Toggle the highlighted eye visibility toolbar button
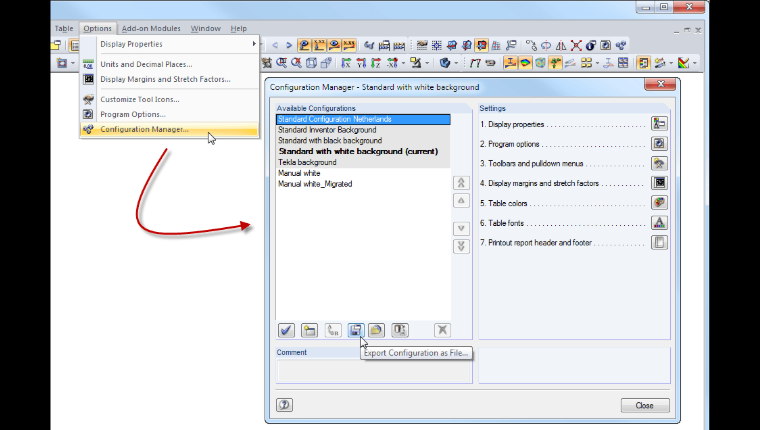This screenshot has width=760, height=430. [x=334, y=45]
